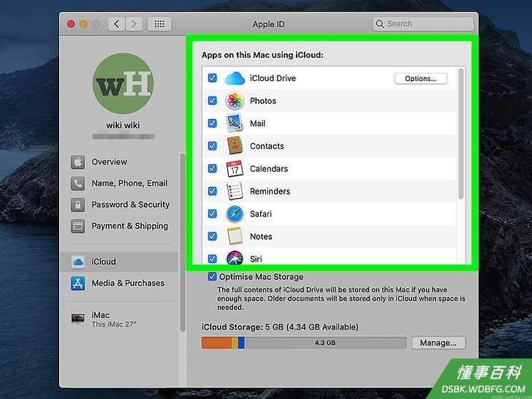Click the App Store Media & Purchases icon
Image resolution: width=532 pixels, height=399 pixels.
[x=77, y=284]
